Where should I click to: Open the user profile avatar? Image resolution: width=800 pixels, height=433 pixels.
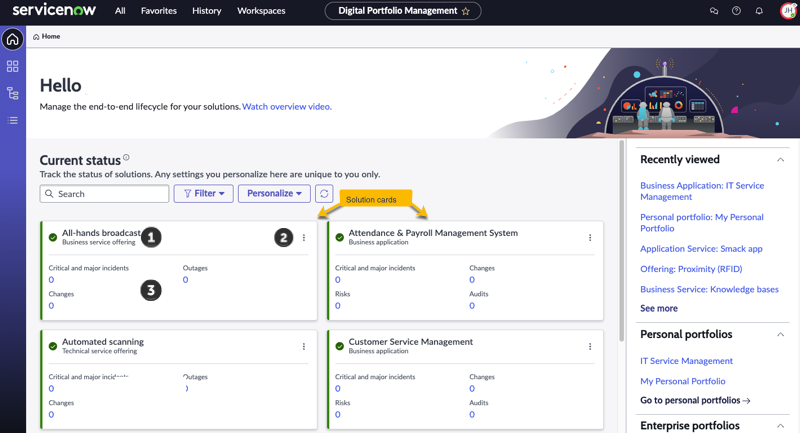pos(788,11)
